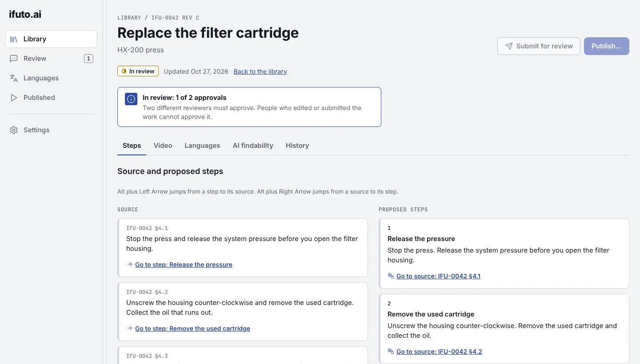This screenshot has height=364, width=640.
Task: Click the source icon beside Go to source: IFU-0042 §4.2
Action: click(391, 351)
